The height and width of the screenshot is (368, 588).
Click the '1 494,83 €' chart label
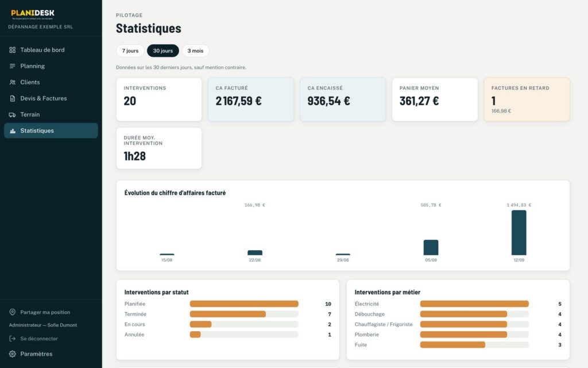pos(519,205)
